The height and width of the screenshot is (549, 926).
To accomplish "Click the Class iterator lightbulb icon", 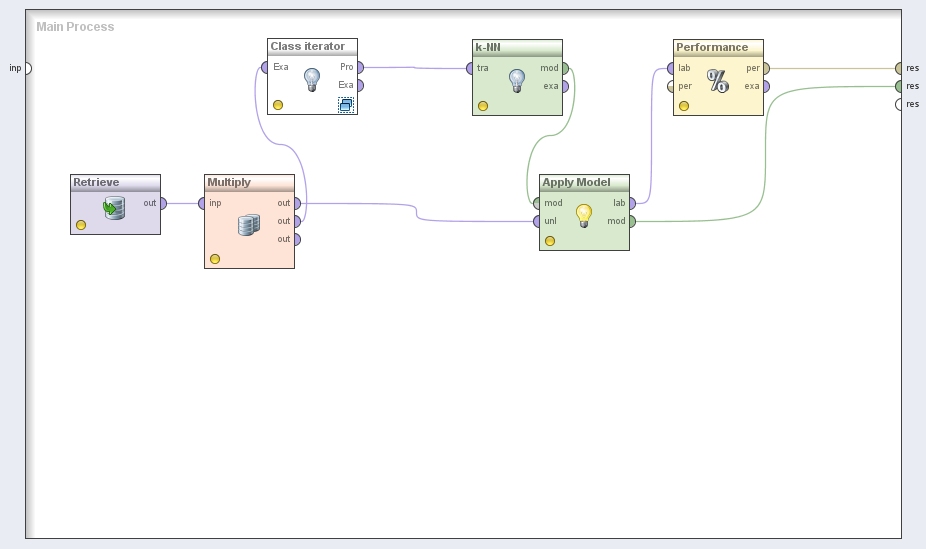I will (312, 80).
